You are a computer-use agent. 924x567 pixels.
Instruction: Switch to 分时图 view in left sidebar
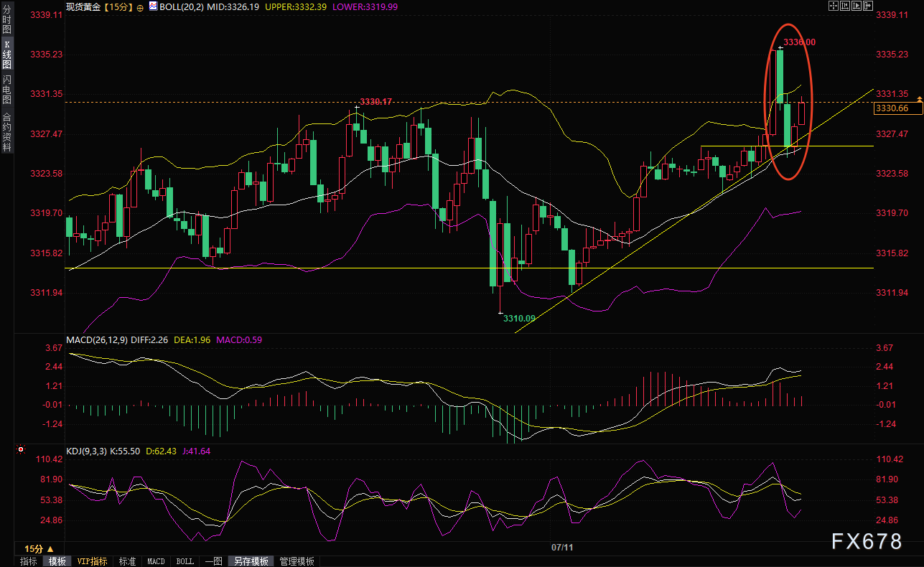[x=6, y=19]
